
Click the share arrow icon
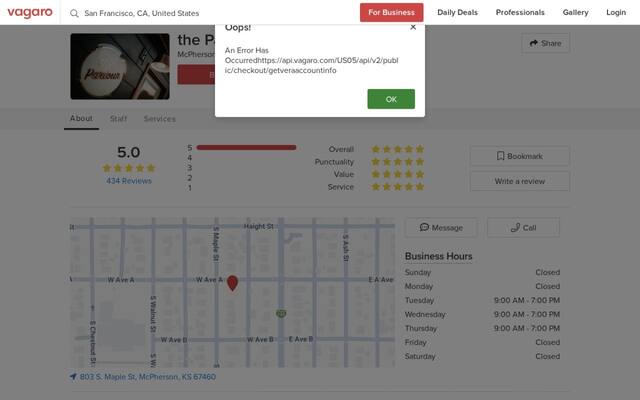(x=533, y=43)
